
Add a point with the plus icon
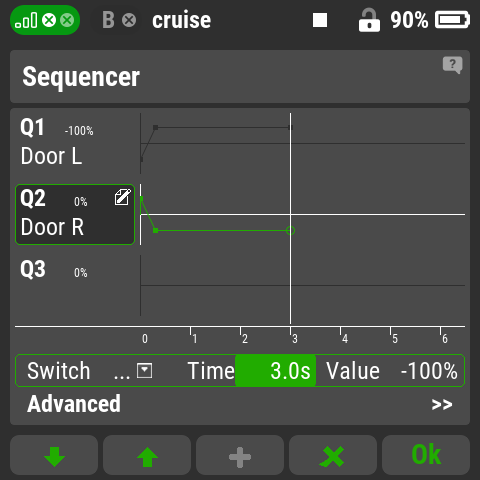[240, 455]
